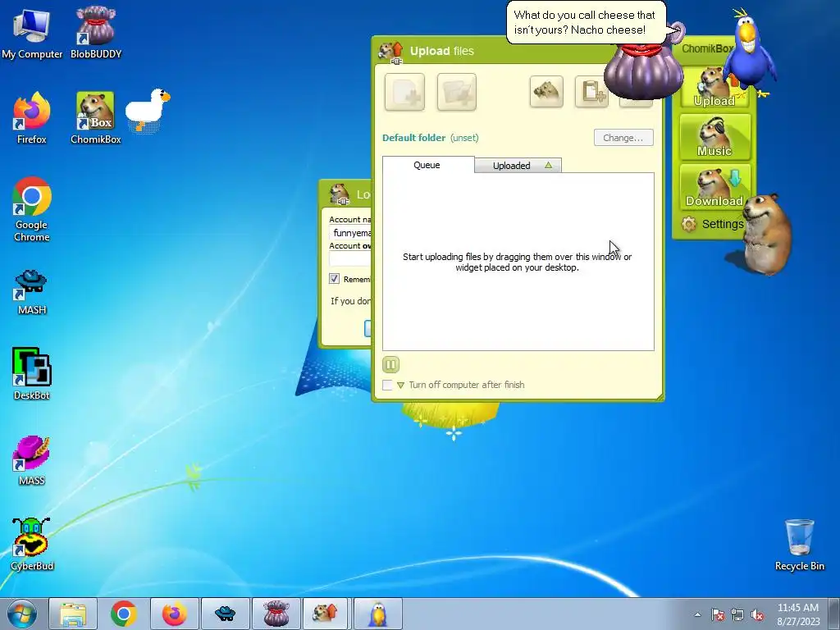Click the muted volume tray icon
Viewport: 840px width, 630px height.
[757, 614]
